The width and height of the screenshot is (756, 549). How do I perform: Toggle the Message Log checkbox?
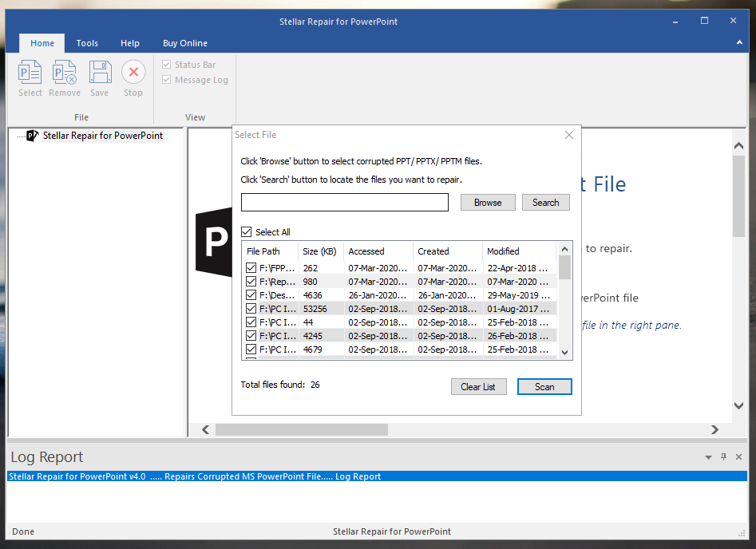(167, 80)
